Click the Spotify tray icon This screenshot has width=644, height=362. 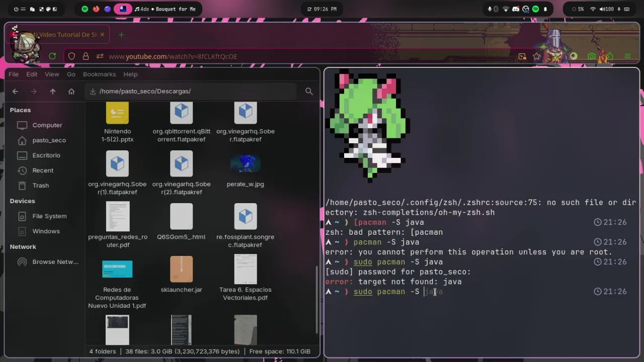535,9
